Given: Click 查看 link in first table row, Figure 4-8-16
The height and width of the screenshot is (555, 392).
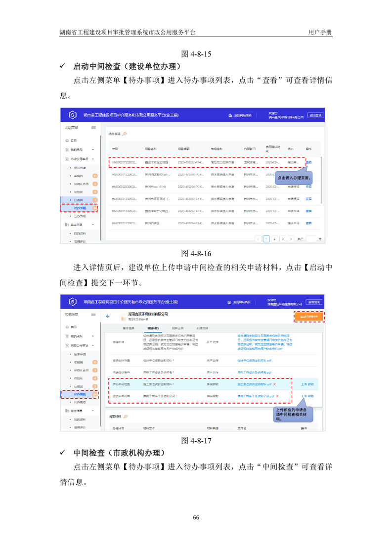Looking at the screenshot, I should click(x=308, y=162).
